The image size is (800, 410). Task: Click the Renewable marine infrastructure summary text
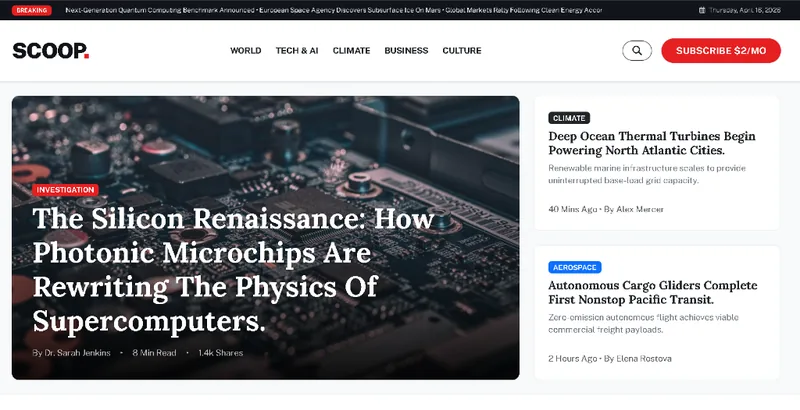(647, 174)
